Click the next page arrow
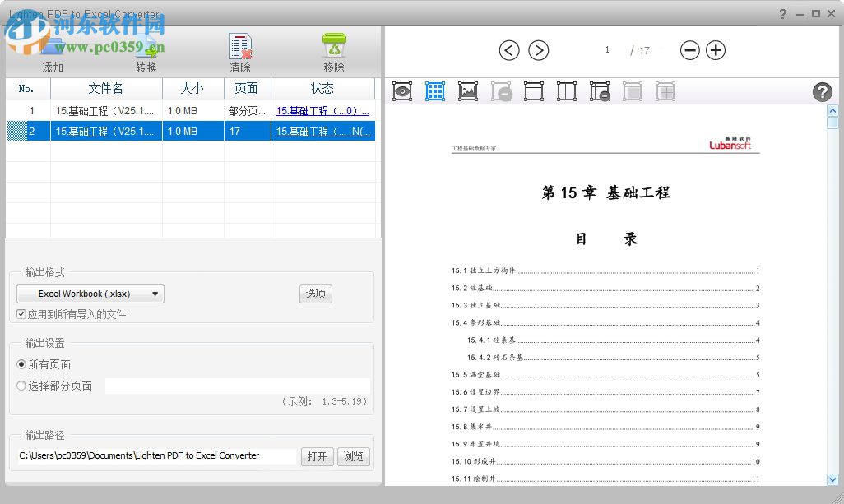Screen dimensions: 844x504 pos(539,50)
